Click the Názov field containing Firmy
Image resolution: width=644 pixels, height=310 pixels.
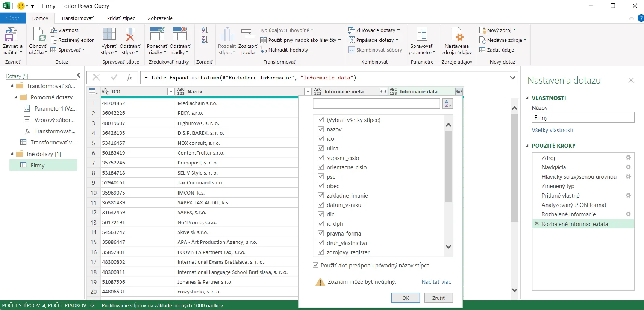click(583, 118)
